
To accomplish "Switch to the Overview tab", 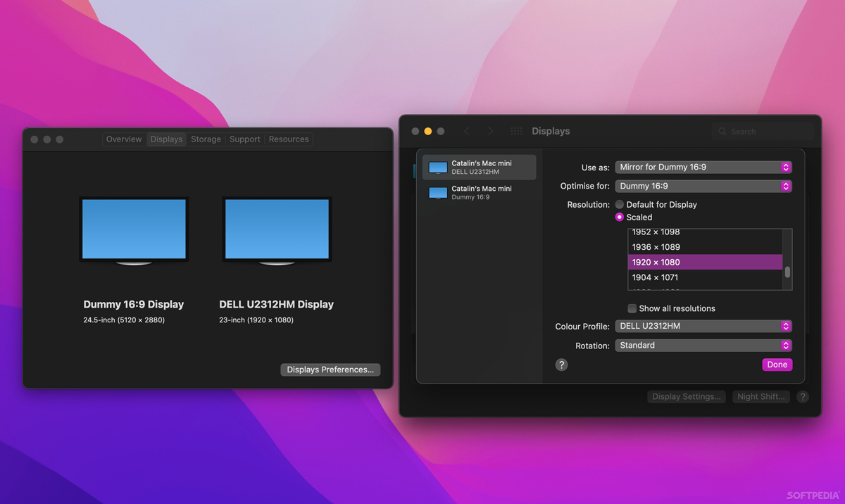I will [x=124, y=139].
